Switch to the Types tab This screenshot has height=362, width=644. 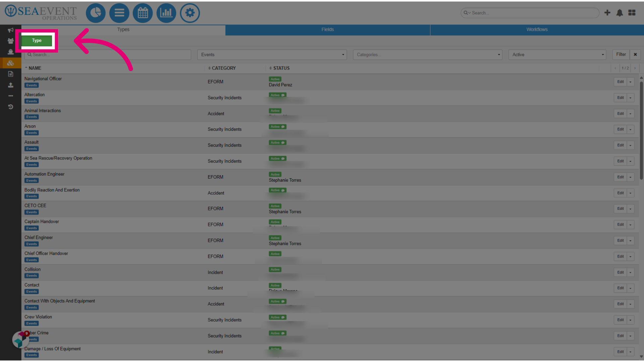click(123, 29)
